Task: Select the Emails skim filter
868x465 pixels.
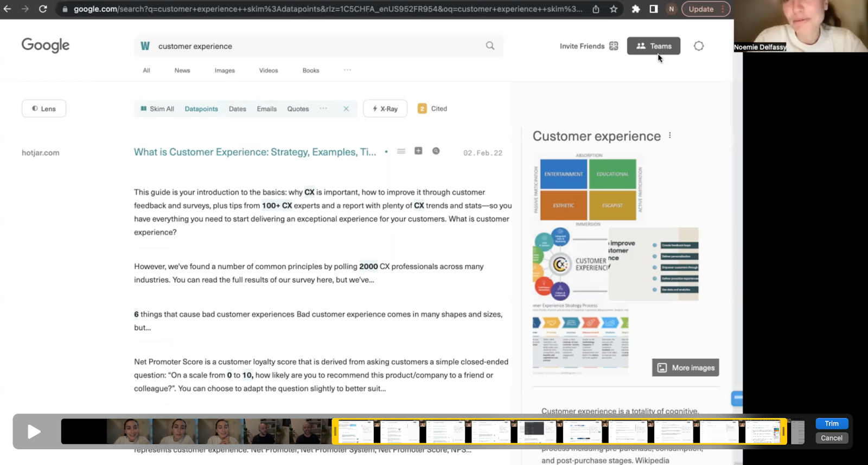Action: (x=267, y=109)
